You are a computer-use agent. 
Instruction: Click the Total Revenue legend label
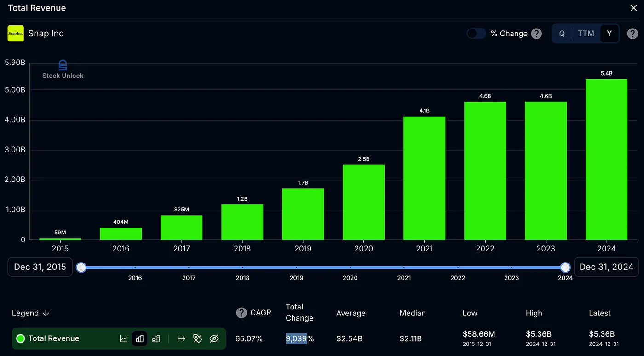(54, 338)
